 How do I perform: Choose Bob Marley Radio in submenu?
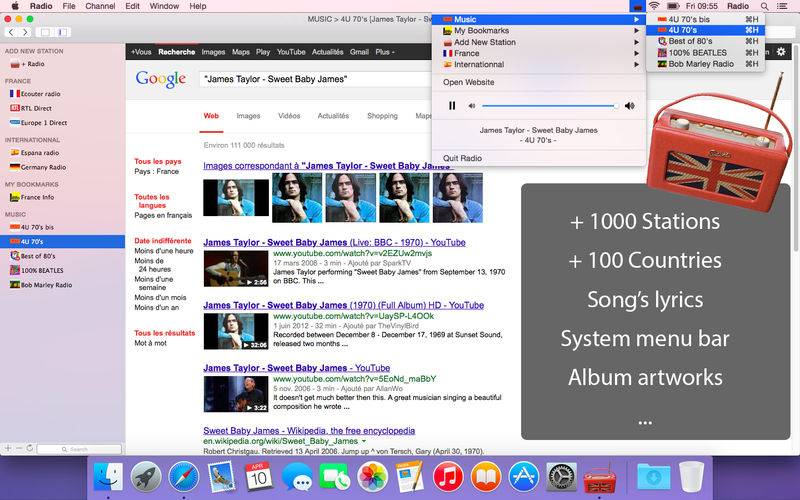(x=705, y=64)
